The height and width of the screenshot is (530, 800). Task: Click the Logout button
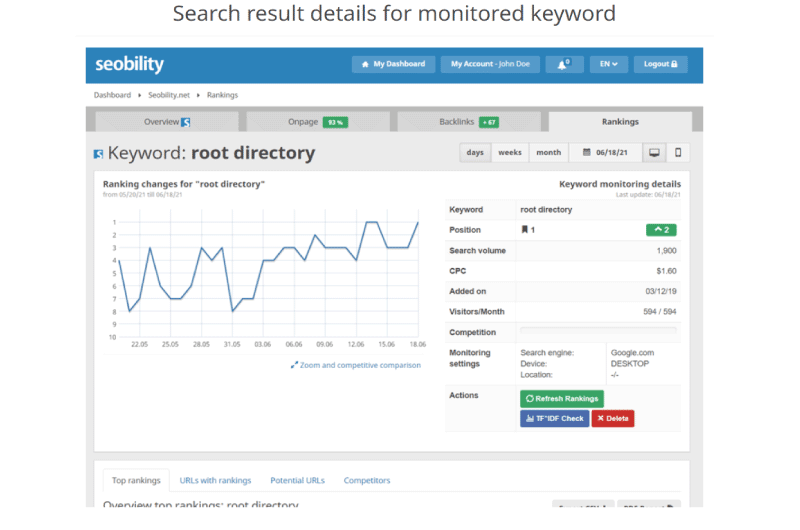660,64
